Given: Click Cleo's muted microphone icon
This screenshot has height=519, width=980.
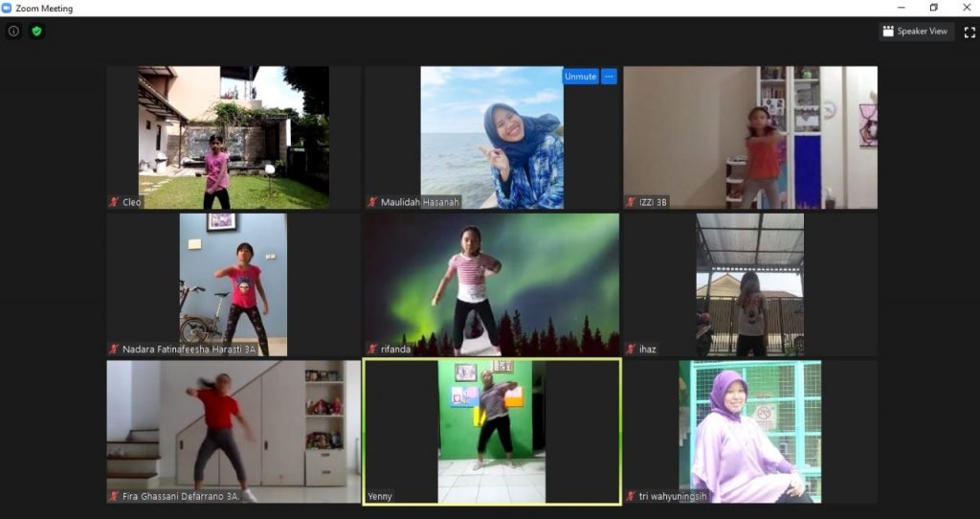Looking at the screenshot, I should [114, 202].
